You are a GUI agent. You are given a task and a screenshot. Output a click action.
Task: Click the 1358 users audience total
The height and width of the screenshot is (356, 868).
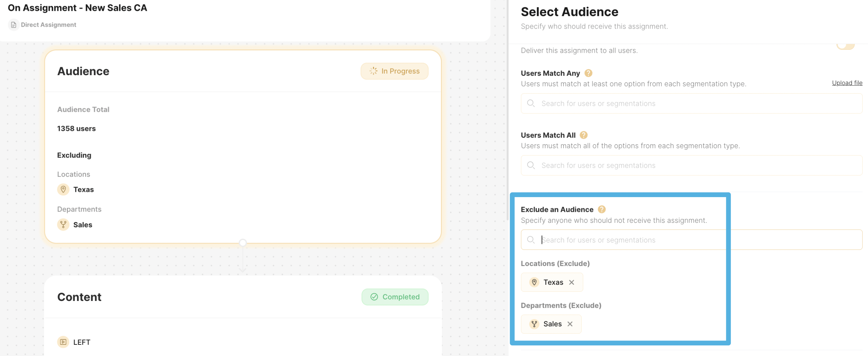76,129
